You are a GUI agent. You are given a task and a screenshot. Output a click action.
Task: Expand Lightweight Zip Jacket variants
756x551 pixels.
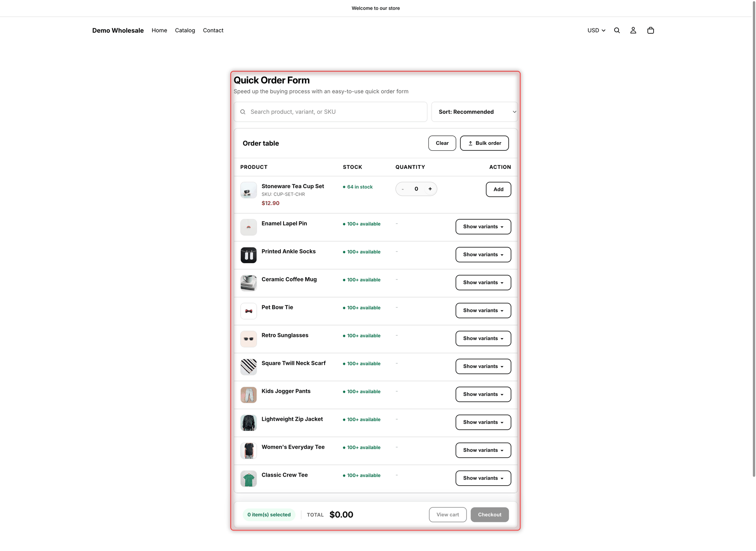click(483, 422)
